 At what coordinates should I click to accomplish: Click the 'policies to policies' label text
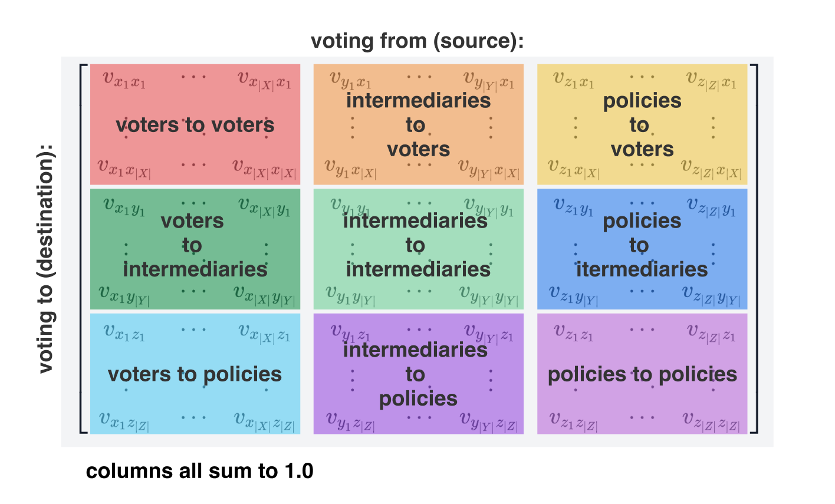pos(642,374)
